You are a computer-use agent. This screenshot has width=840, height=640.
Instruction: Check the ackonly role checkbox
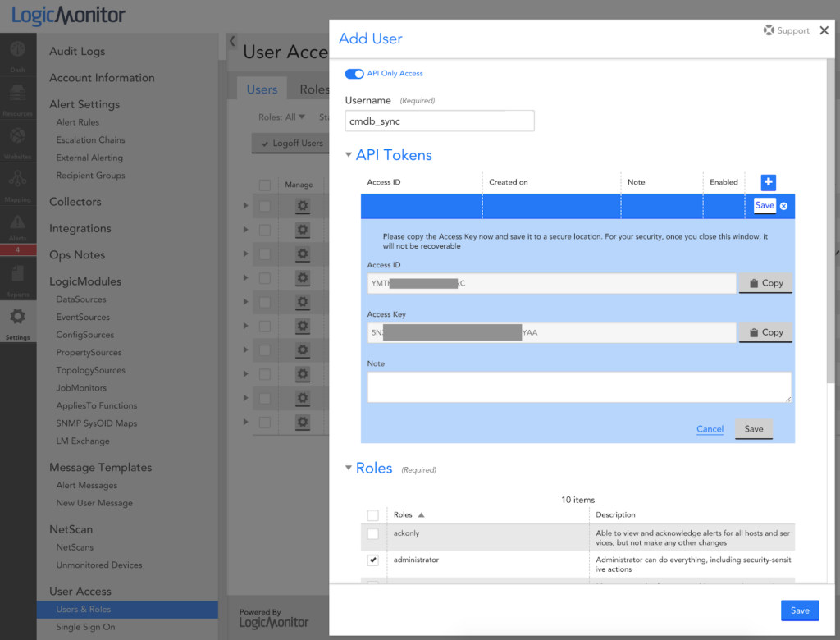click(373, 533)
